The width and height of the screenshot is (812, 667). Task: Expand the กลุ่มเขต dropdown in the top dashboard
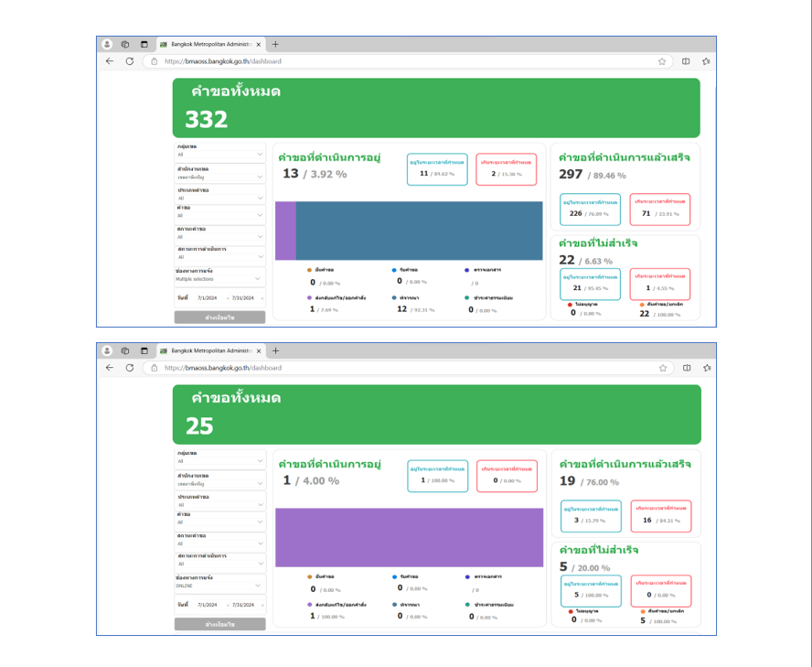(x=219, y=154)
